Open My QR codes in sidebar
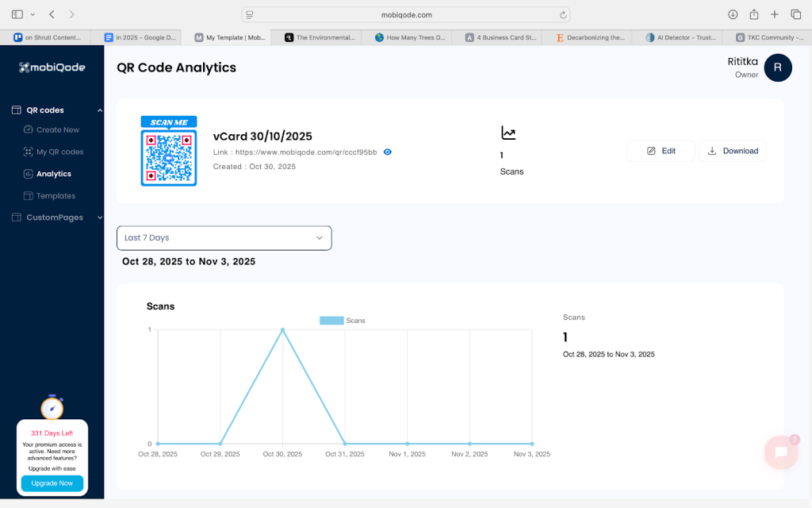Viewport: 812px width, 508px height. [59, 152]
